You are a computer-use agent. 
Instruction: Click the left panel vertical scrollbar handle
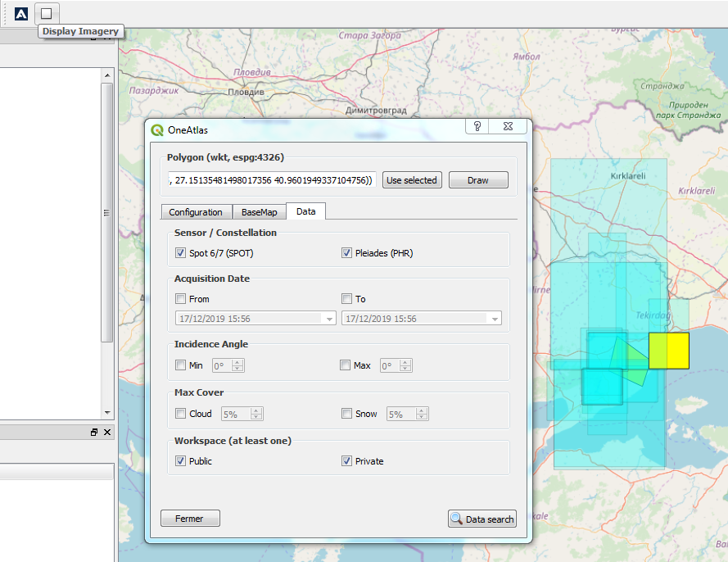click(x=107, y=212)
